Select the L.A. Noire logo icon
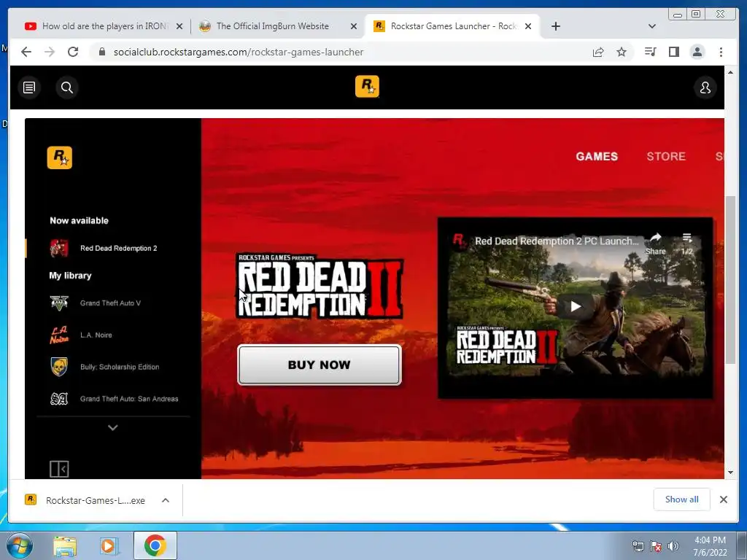 point(59,335)
